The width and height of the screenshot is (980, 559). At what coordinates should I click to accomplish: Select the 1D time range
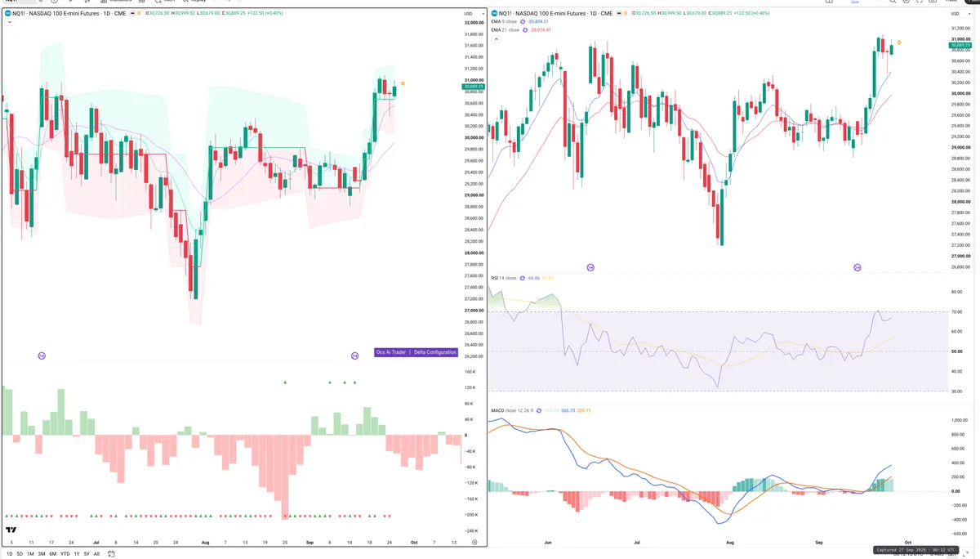point(10,554)
